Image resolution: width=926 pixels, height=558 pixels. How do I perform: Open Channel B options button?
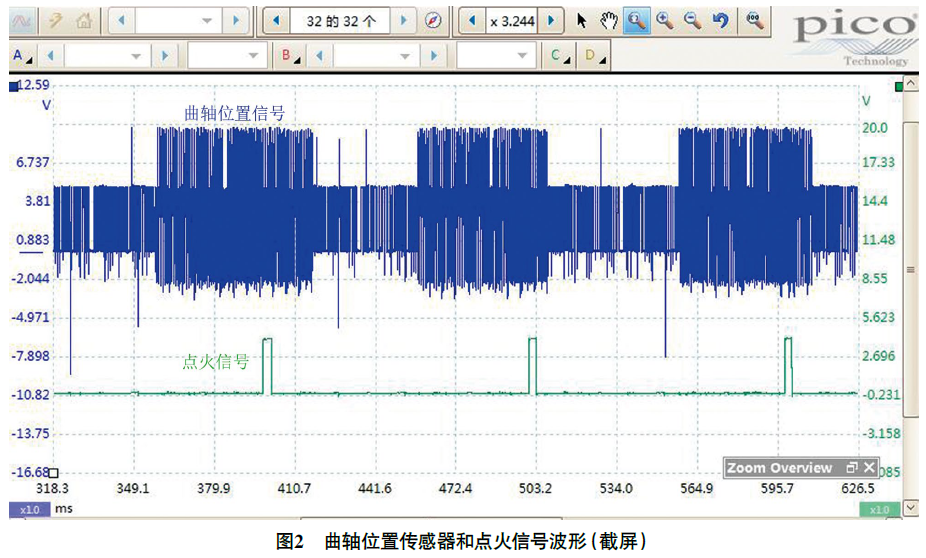290,56
